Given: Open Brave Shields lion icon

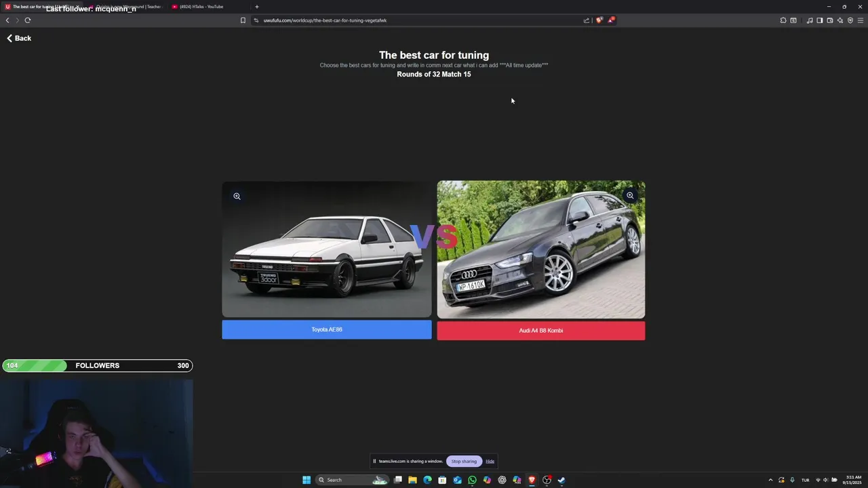Looking at the screenshot, I should [x=599, y=20].
